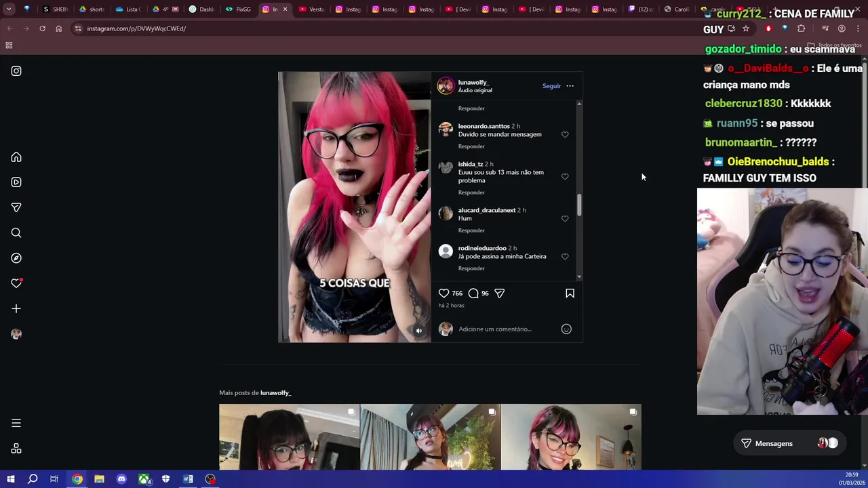Image resolution: width=868 pixels, height=488 pixels.
Task: Open Reels from the Instagram sidebar
Action: click(x=16, y=182)
